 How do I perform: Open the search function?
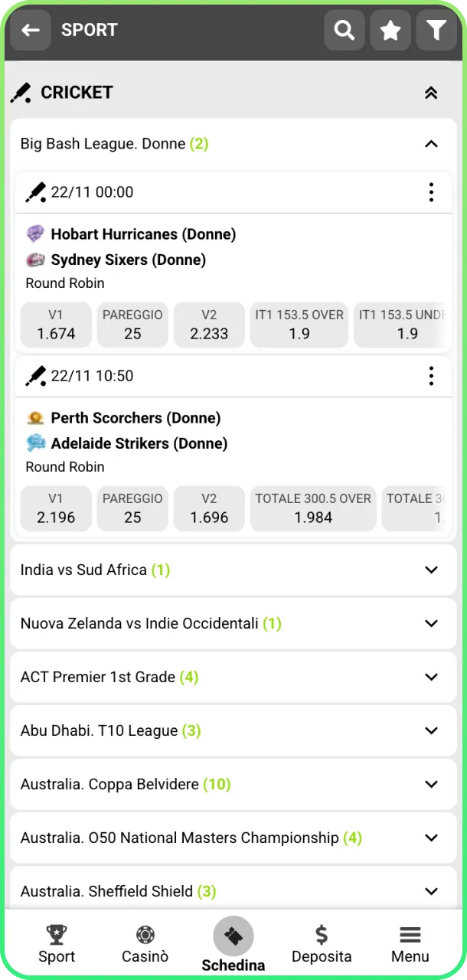[x=344, y=30]
